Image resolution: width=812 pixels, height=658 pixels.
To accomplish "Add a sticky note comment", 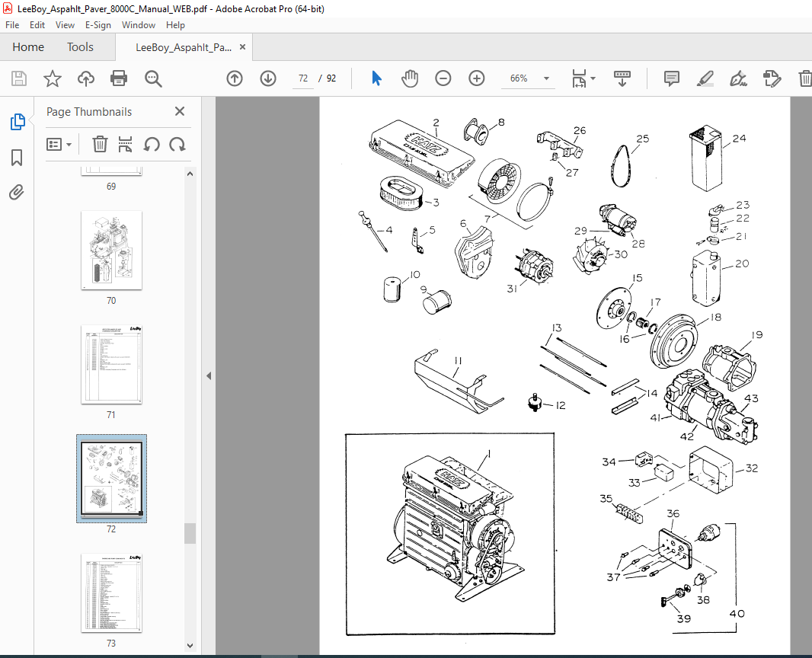I will (x=672, y=78).
